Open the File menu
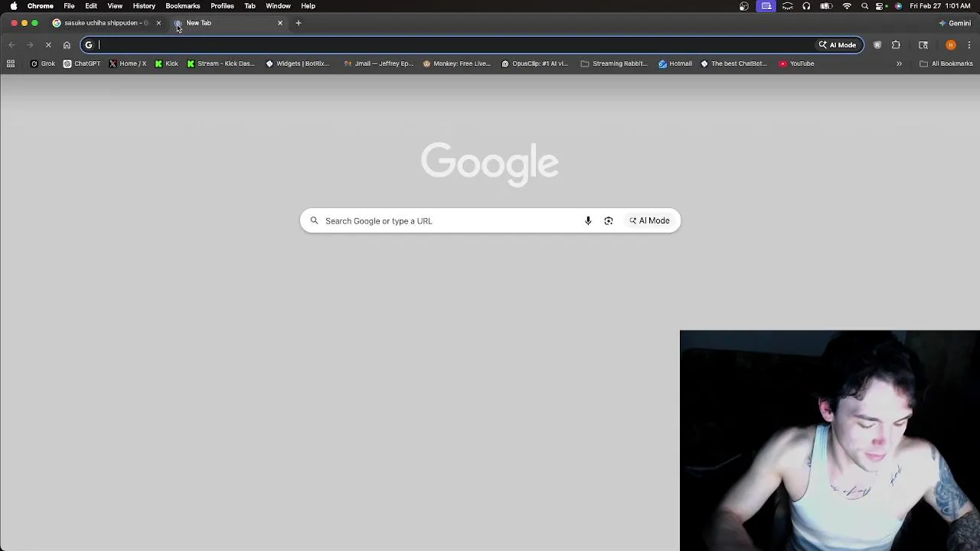980x551 pixels. click(x=69, y=6)
